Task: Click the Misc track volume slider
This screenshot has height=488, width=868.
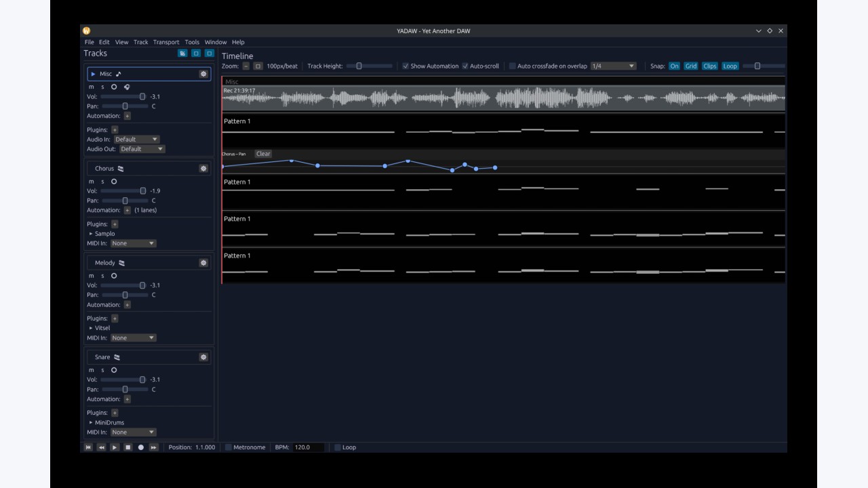Action: point(123,96)
